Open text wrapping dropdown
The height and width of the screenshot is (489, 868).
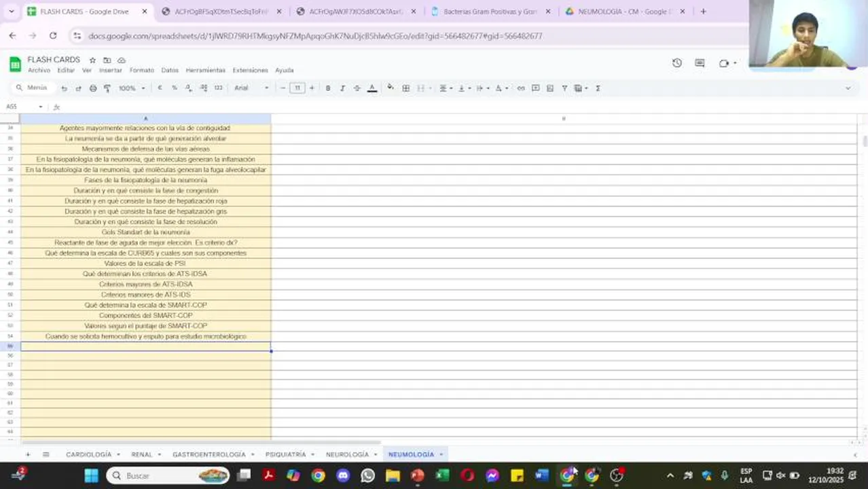point(482,88)
